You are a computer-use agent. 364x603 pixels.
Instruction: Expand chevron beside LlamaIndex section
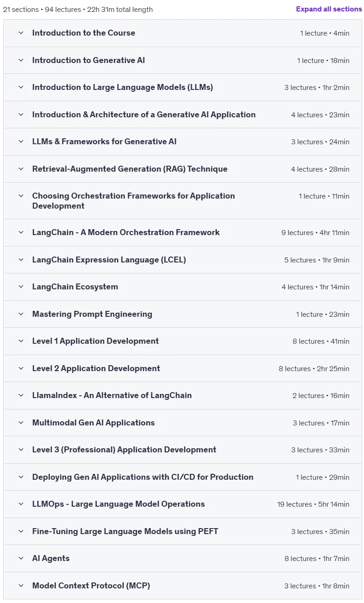(x=21, y=395)
